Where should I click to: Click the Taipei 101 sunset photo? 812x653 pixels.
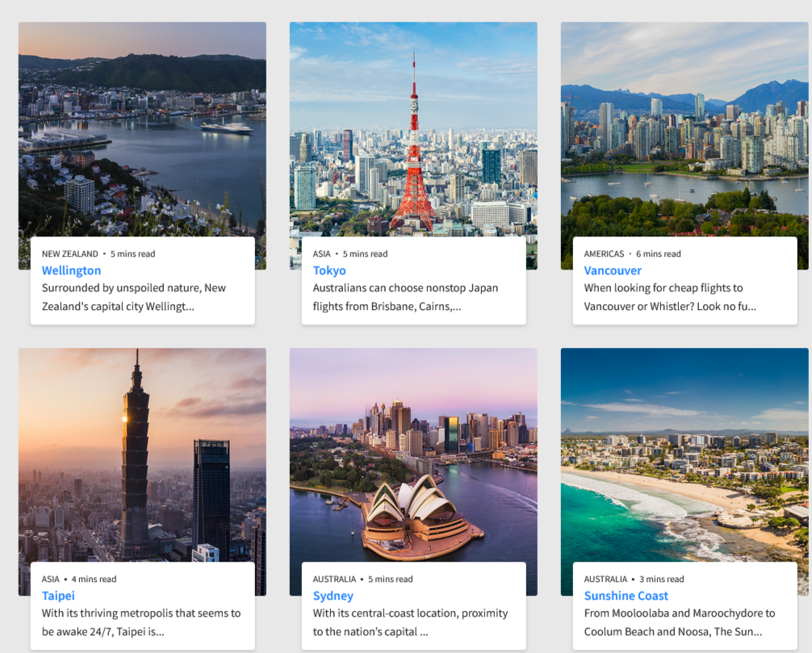coord(142,454)
